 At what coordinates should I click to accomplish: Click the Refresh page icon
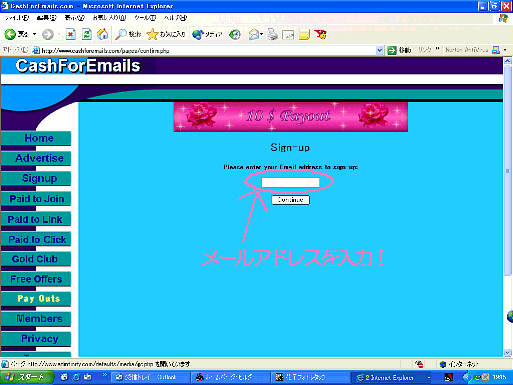[x=87, y=34]
